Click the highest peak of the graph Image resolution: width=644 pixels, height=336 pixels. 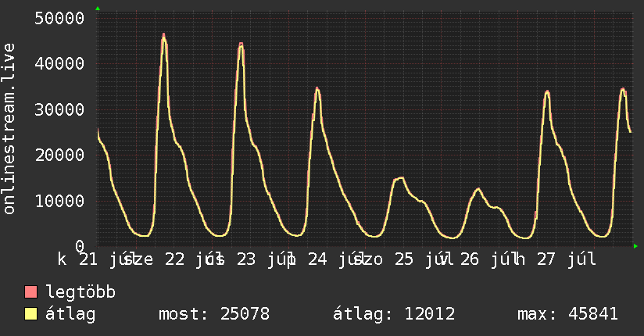coord(163,36)
